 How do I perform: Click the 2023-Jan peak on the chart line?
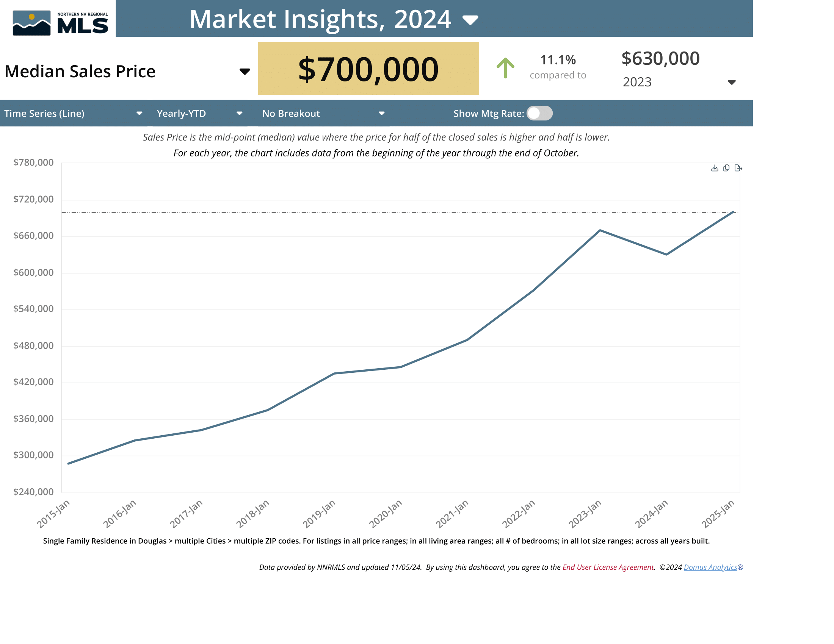point(600,230)
